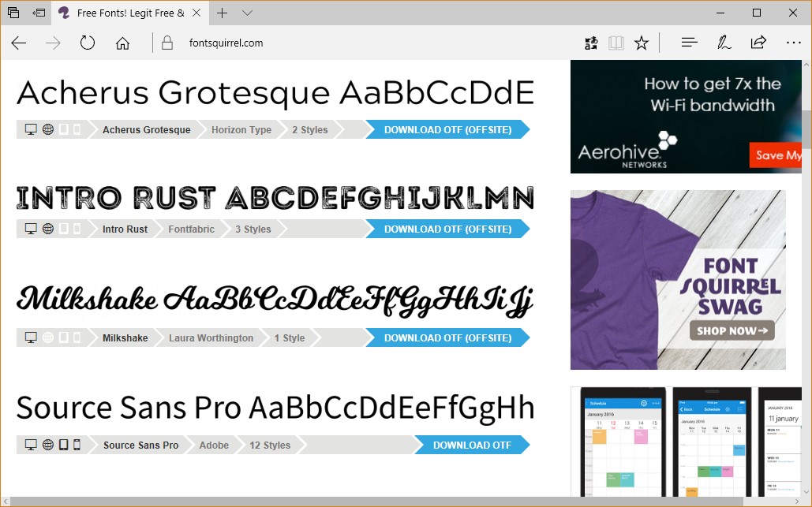
Task: Add page to favorites with star icon
Action: tap(642, 43)
